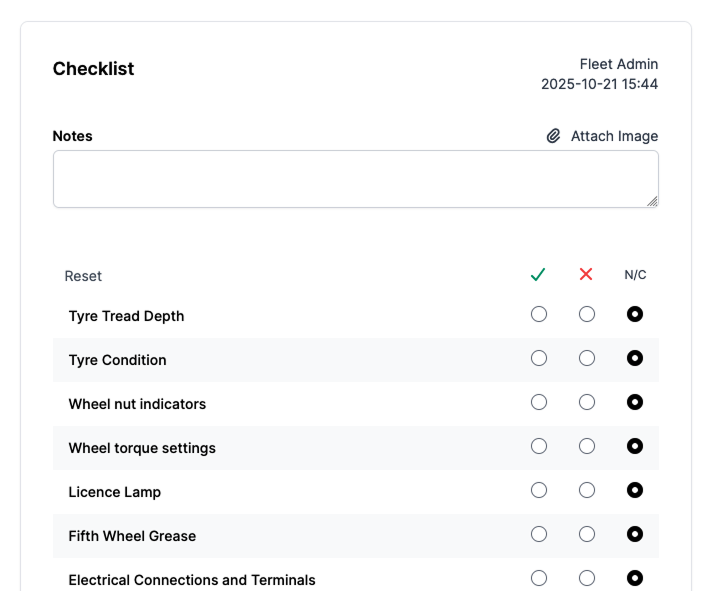
Task: Set Wheel torque settings to pass
Action: 539,446
